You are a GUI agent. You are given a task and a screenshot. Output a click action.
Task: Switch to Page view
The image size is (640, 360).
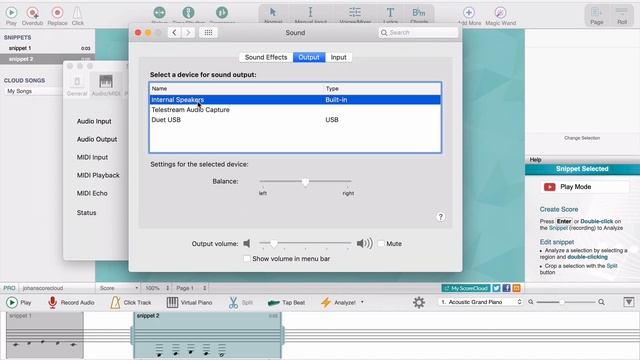(596, 16)
